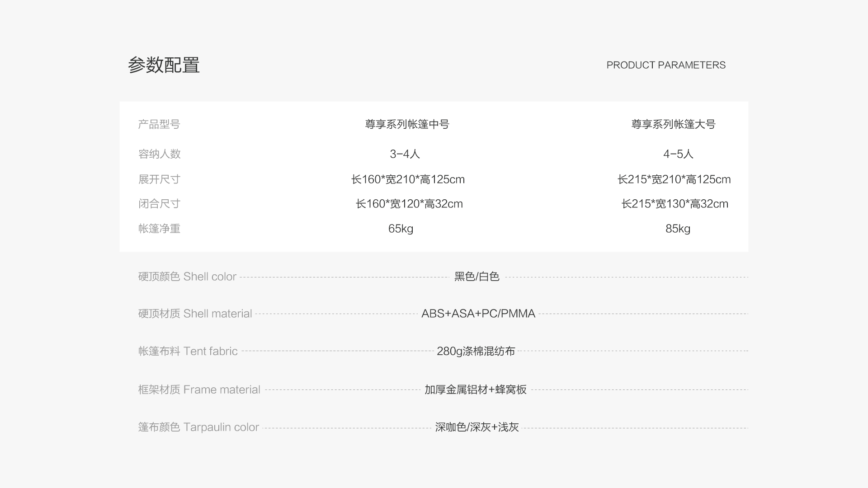Image resolution: width=868 pixels, height=488 pixels.
Task: Click the 280g涤棉混纺布 fabric value
Action: 476,351
